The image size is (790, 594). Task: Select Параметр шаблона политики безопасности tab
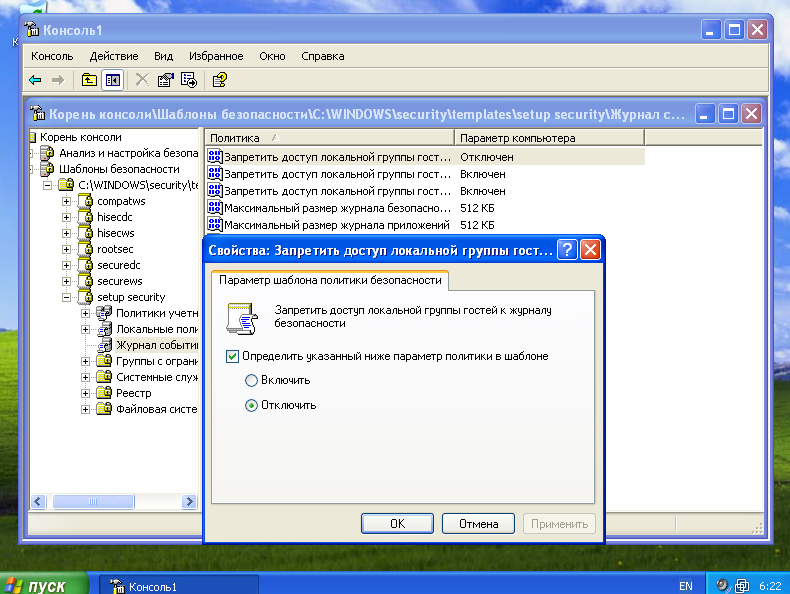pos(330,280)
